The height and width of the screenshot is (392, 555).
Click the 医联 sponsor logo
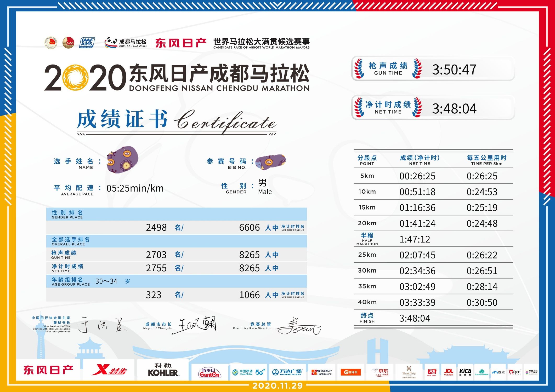tap(499, 372)
